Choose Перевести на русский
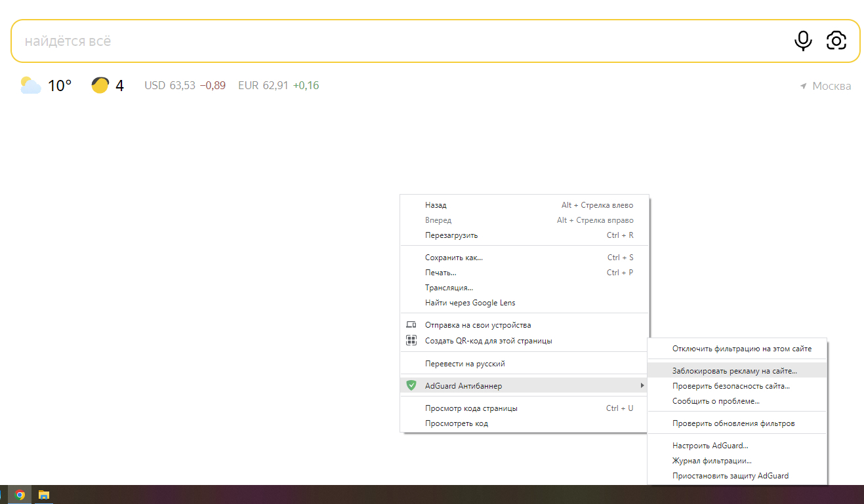 coord(464,364)
